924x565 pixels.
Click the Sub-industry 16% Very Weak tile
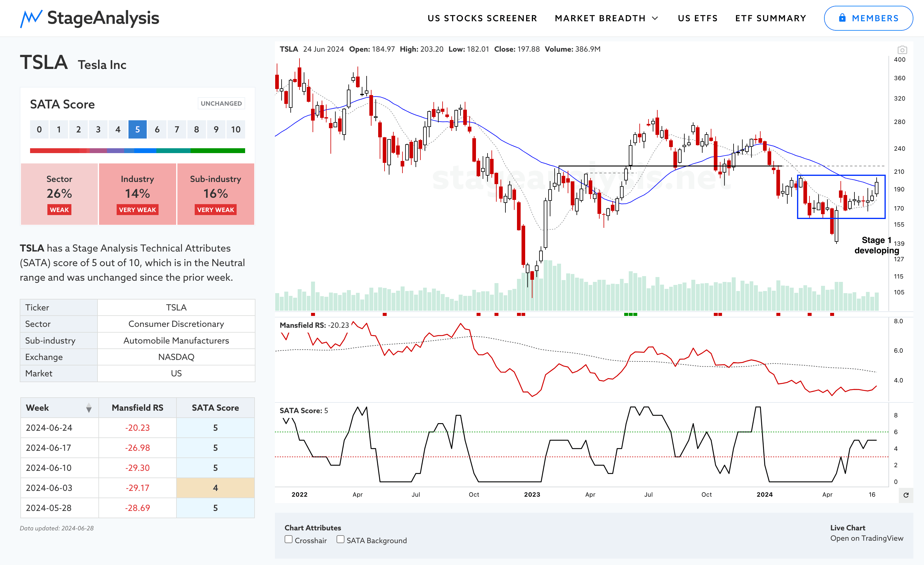click(x=216, y=194)
